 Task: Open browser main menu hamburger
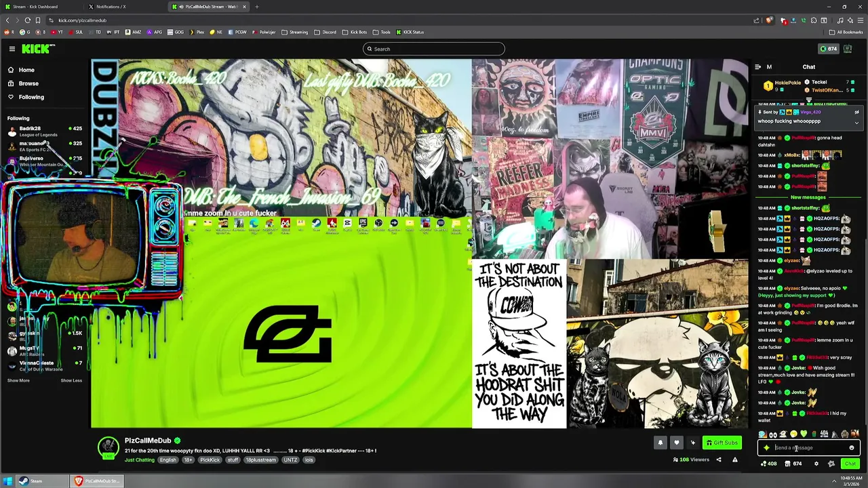859,20
